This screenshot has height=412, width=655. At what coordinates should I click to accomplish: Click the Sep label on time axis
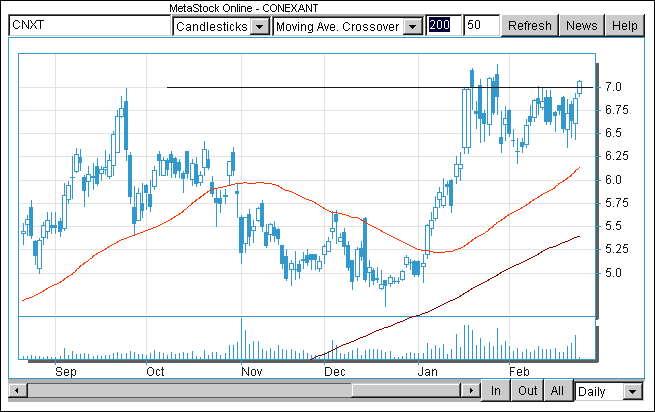click(66, 371)
